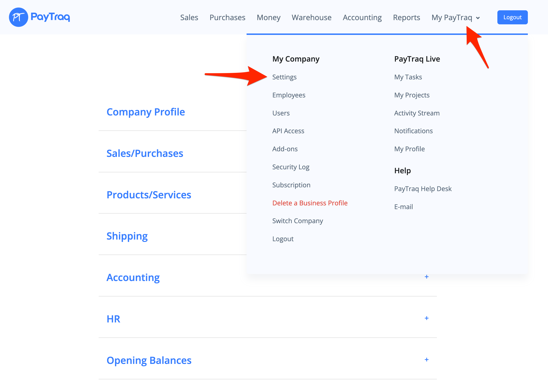This screenshot has width=548, height=392.
Task: Open the My PayTraq dropdown chevron
Action: pyautogui.click(x=478, y=18)
